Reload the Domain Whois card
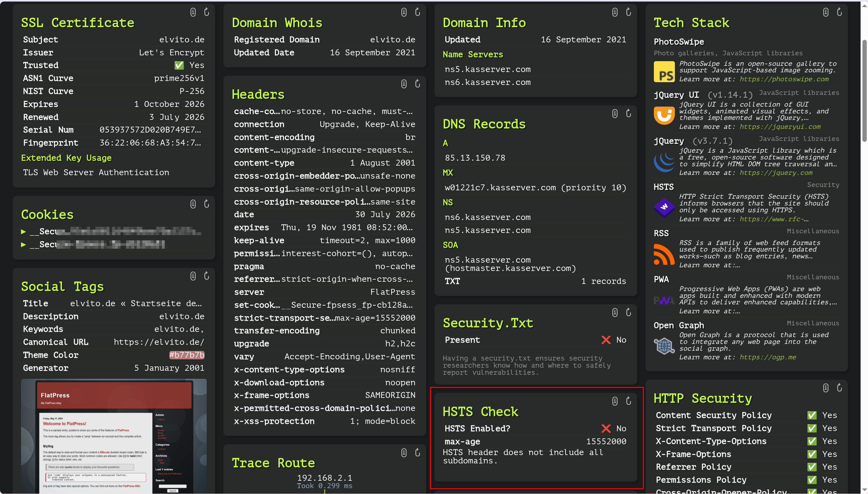This screenshot has width=868, height=494. point(418,12)
